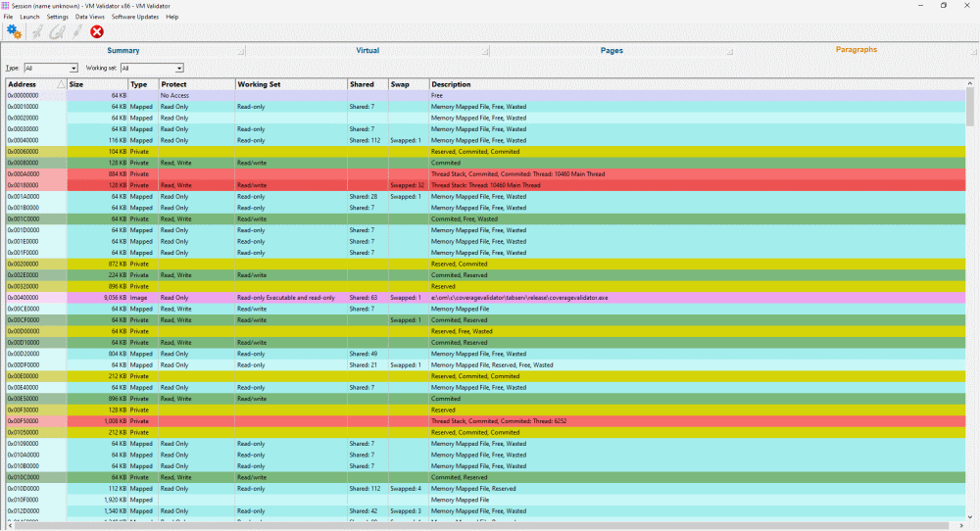Click 'No Access' protect cell
Viewport: 980px width, 531px height.
click(x=197, y=96)
